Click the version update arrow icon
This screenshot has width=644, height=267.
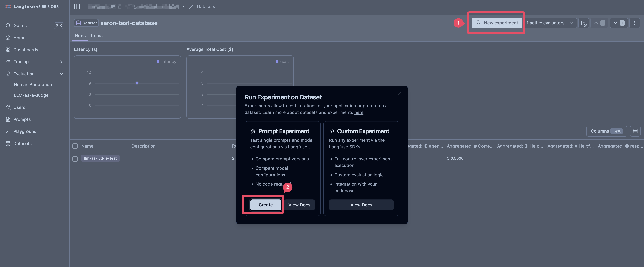[x=62, y=7]
